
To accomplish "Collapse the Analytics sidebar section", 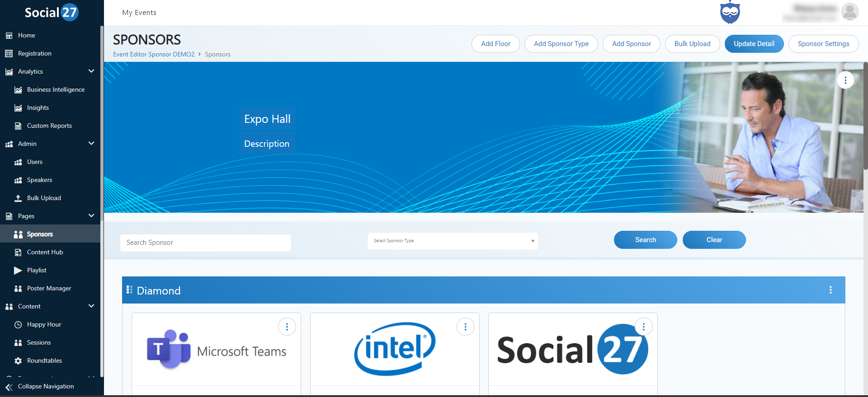I will 91,71.
